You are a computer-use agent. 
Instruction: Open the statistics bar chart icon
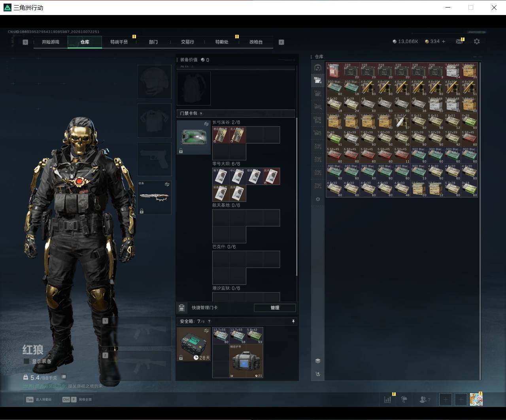(387, 399)
